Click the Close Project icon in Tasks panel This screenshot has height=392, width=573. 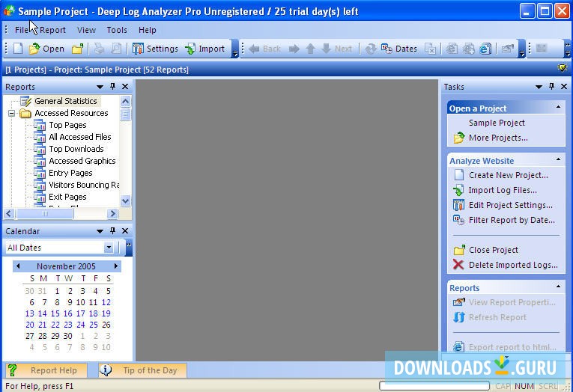point(459,250)
